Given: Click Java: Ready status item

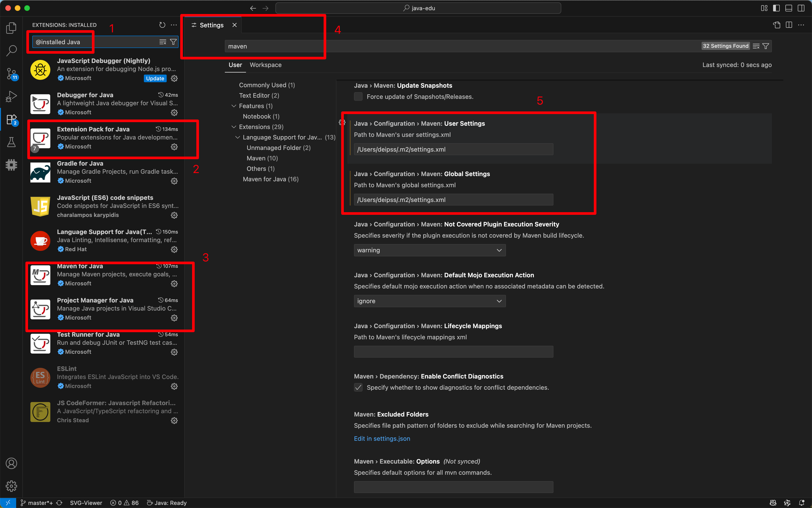Looking at the screenshot, I should click(167, 503).
